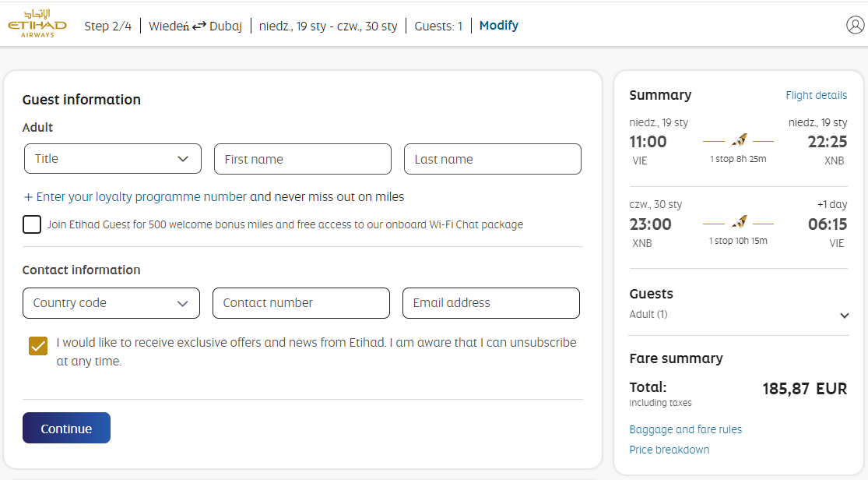This screenshot has width=868, height=480.
Task: Open the Title dropdown
Action: coord(113,158)
